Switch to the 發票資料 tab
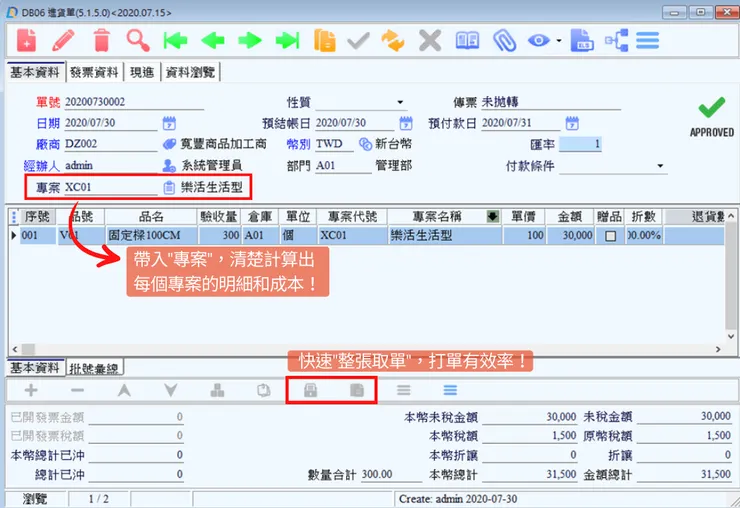Screen dimensions: 740x508 (94, 72)
